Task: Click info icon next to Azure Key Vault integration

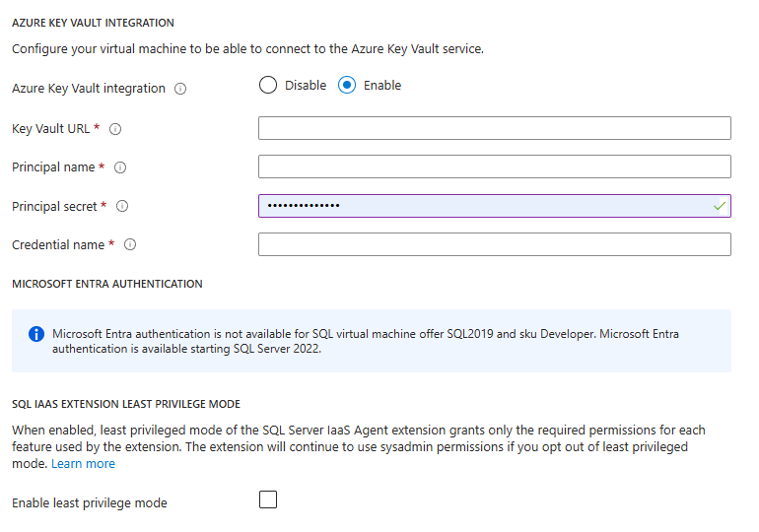Action: [180, 89]
